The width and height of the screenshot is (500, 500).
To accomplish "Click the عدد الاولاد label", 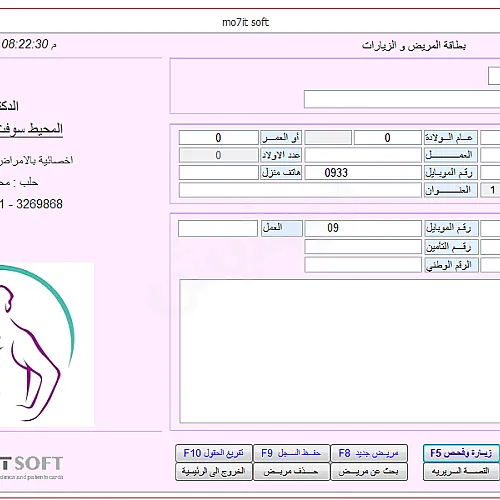I will pos(281,155).
